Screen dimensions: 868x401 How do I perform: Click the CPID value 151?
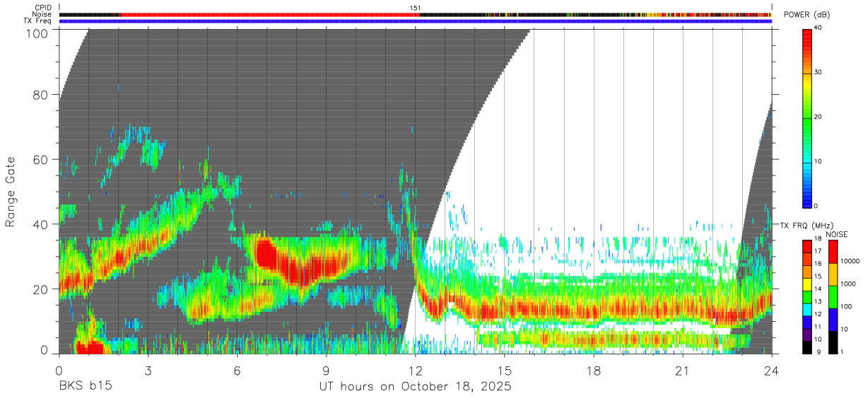pos(416,7)
